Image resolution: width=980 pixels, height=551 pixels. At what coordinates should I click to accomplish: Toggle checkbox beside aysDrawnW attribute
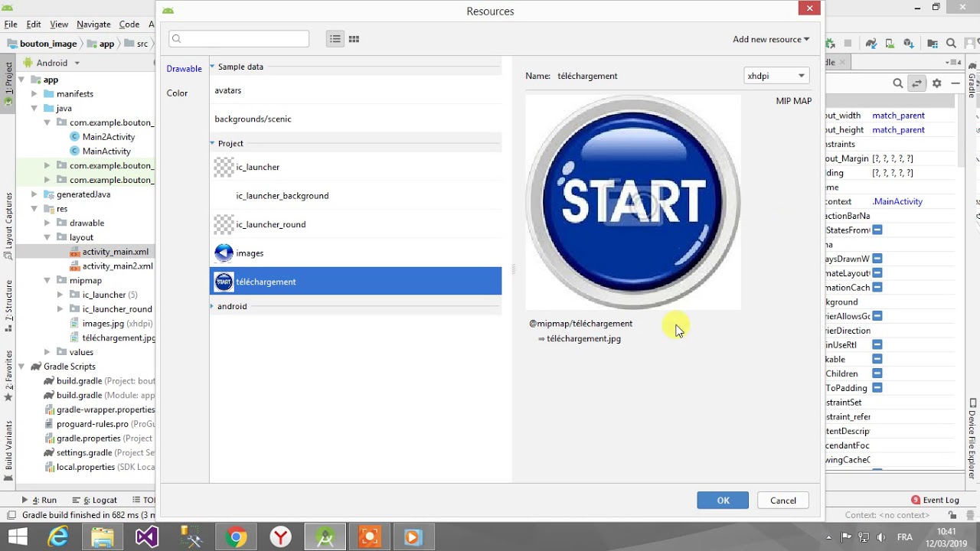pos(877,259)
